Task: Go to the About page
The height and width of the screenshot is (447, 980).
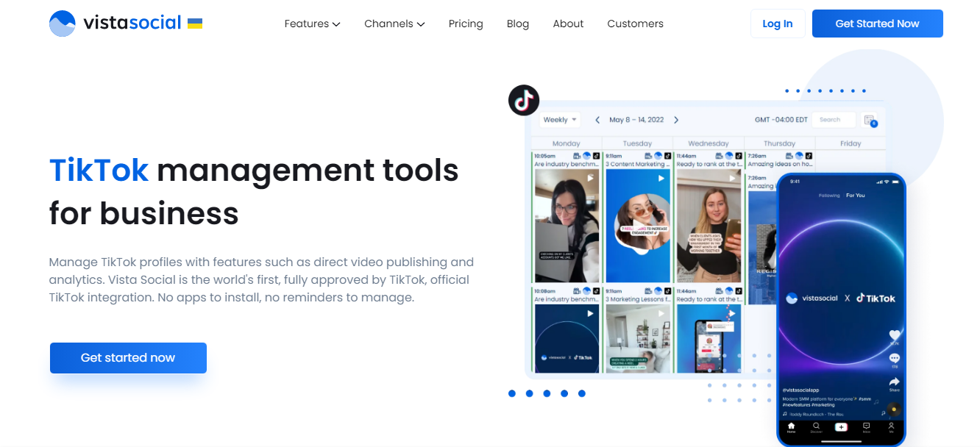Action: (568, 24)
